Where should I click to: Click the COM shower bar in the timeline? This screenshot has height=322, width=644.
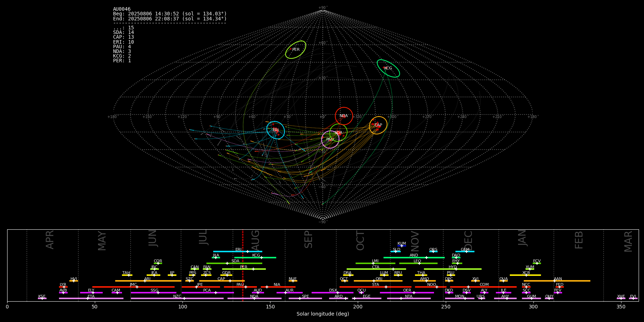click(484, 287)
